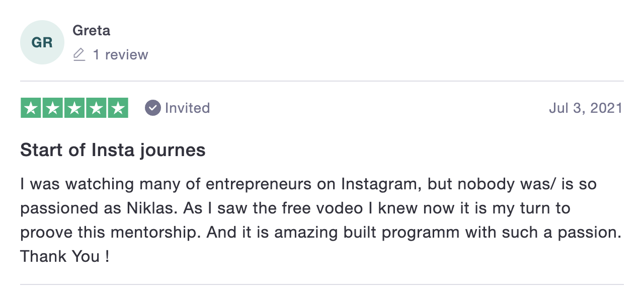This screenshot has height=290, width=644.
Task: Click the GR avatar circle
Action: coord(42,42)
